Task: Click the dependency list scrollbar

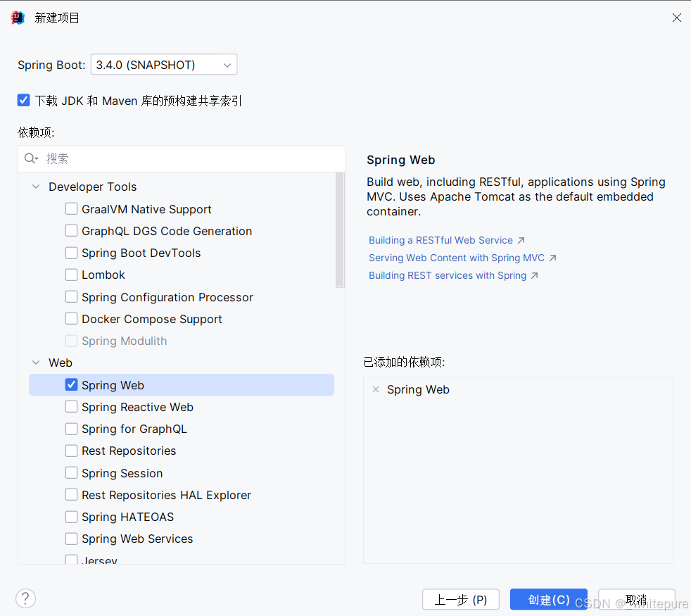Action: [x=340, y=230]
